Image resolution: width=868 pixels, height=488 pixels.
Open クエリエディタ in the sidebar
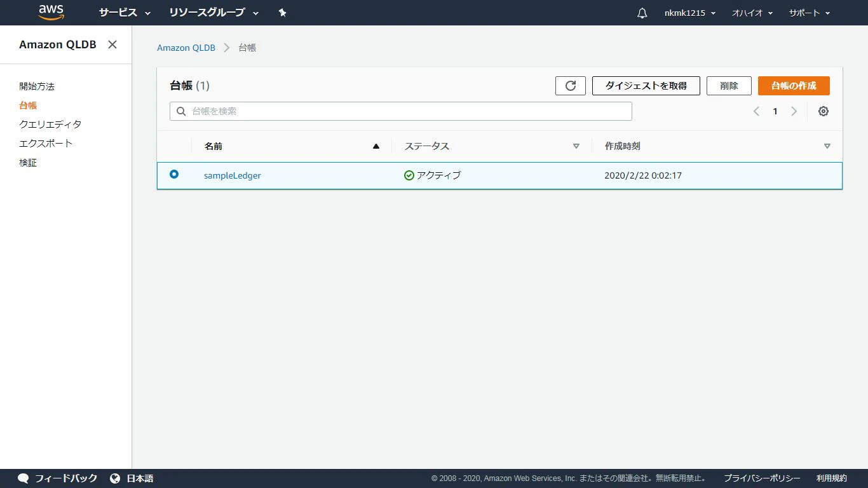click(50, 125)
